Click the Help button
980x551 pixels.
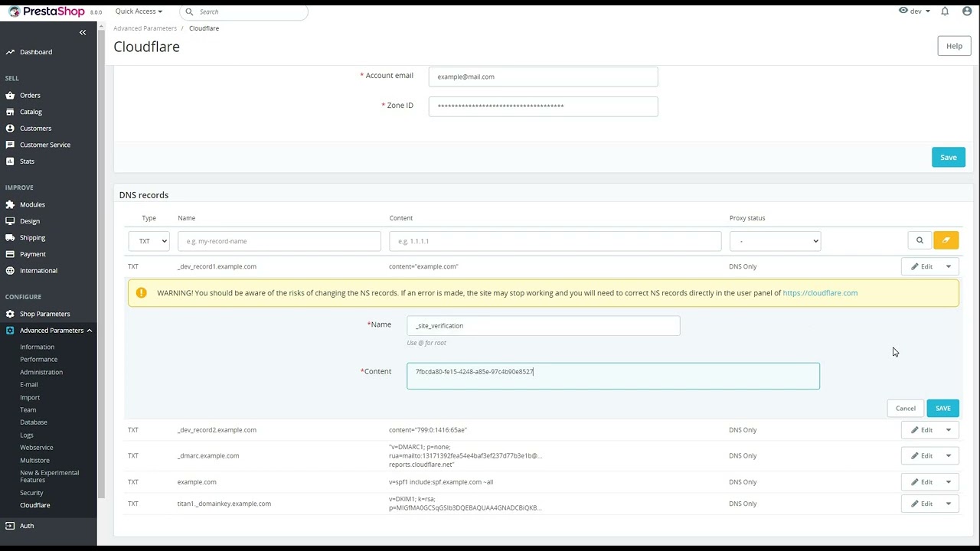(x=954, y=46)
